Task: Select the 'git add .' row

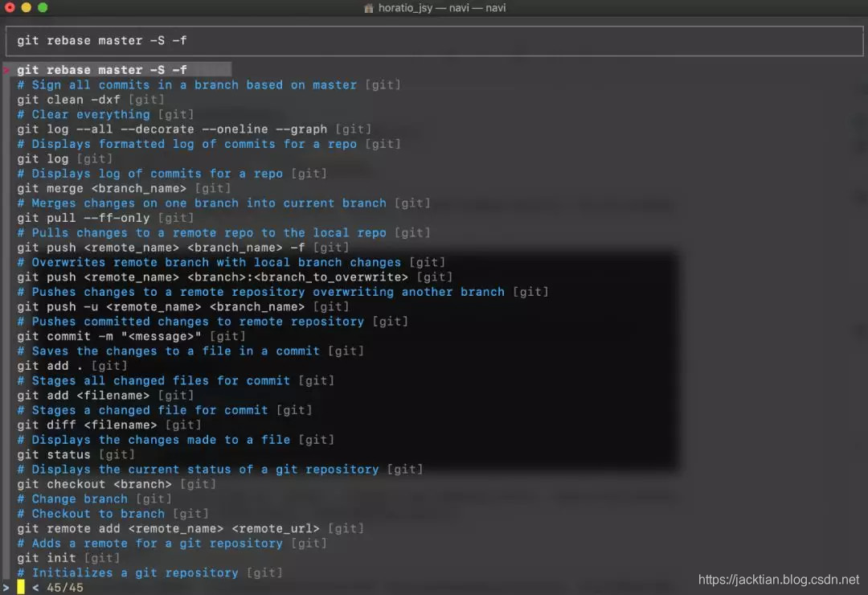Action: [72, 366]
